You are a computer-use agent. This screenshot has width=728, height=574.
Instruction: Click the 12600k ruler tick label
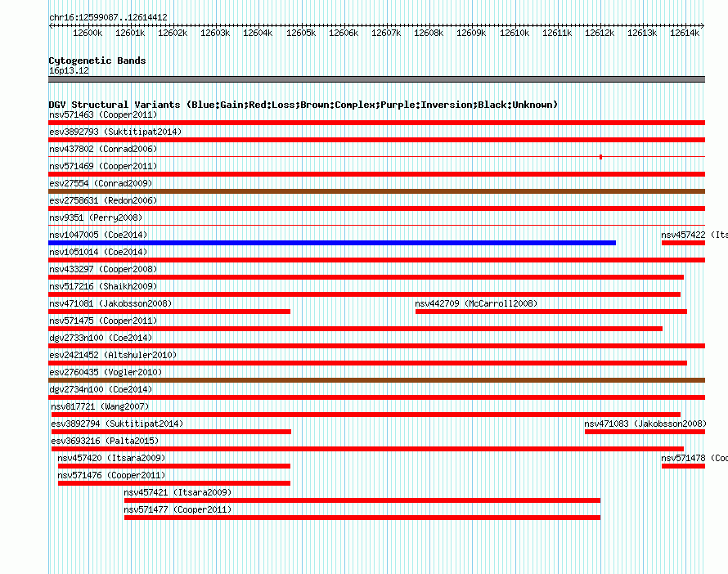[88, 33]
